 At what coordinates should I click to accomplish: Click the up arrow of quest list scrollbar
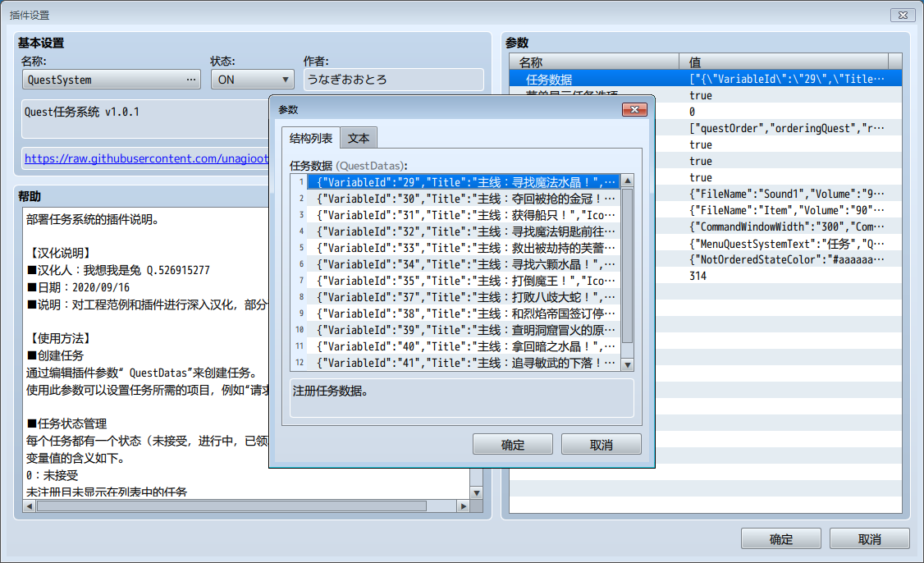[x=628, y=181]
